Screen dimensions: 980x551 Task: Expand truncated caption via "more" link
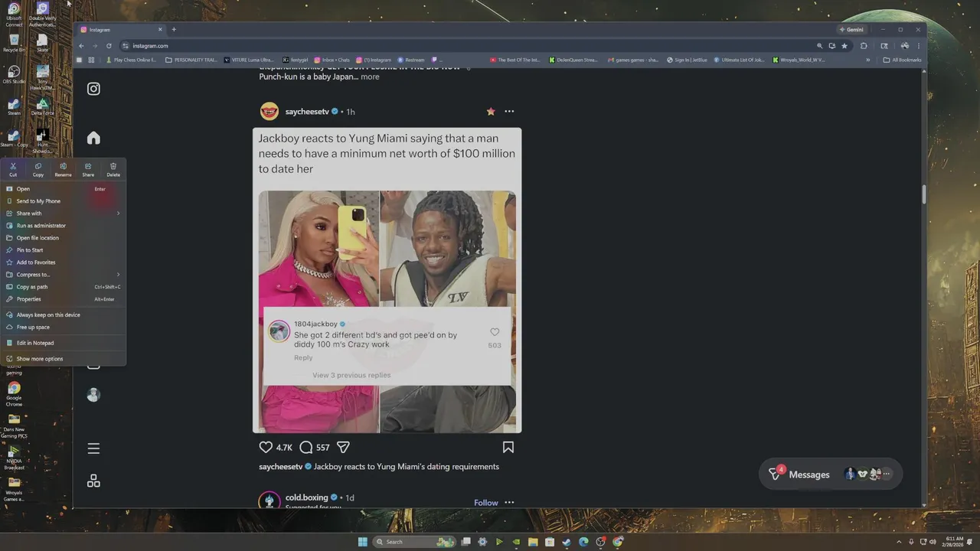tap(370, 77)
